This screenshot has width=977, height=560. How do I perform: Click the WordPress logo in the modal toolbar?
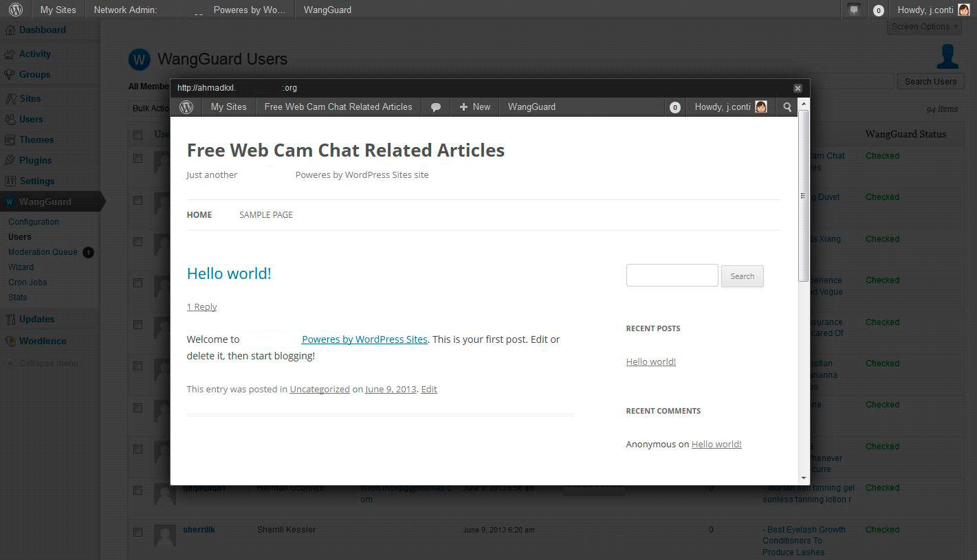pyautogui.click(x=186, y=107)
